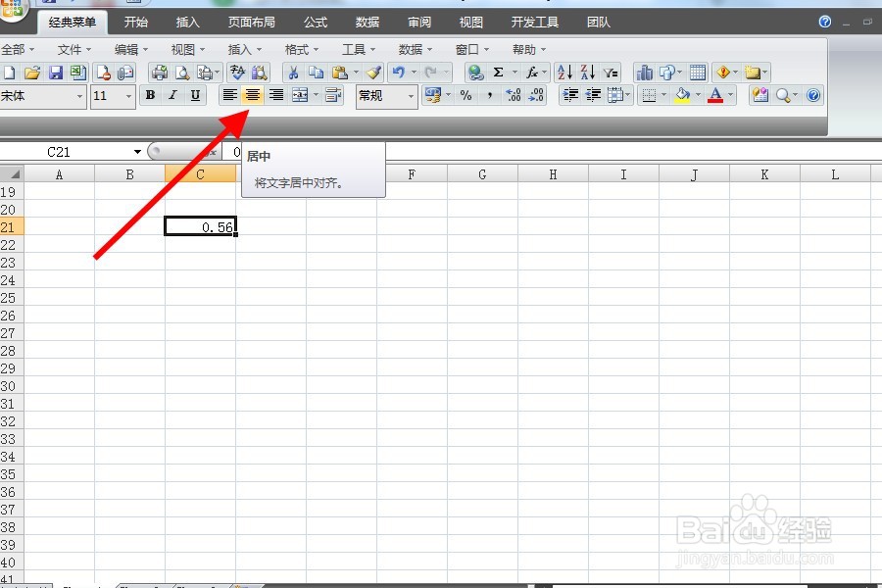
Task: Insert a chart with bar chart icon
Action: pyautogui.click(x=644, y=73)
